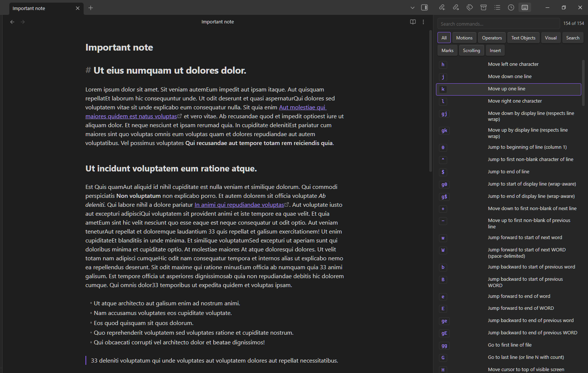Navigate back with the left arrow
Viewport: 588px width, 373px height.
pyautogui.click(x=12, y=22)
